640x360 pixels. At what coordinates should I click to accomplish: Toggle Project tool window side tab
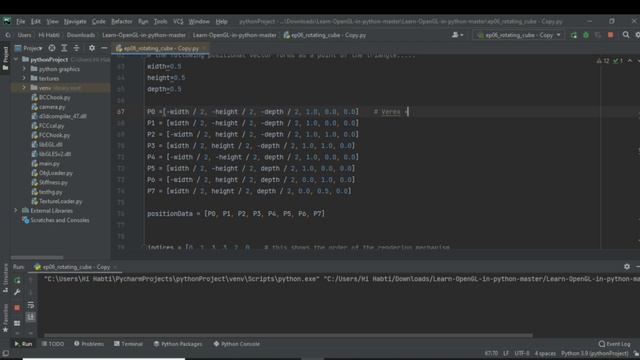click(x=5, y=57)
